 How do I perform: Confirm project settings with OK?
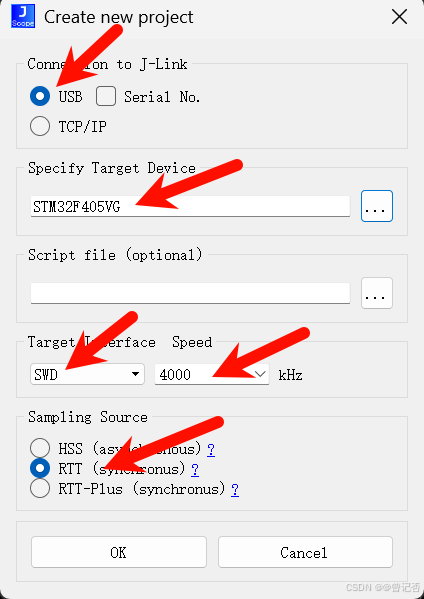coord(119,552)
